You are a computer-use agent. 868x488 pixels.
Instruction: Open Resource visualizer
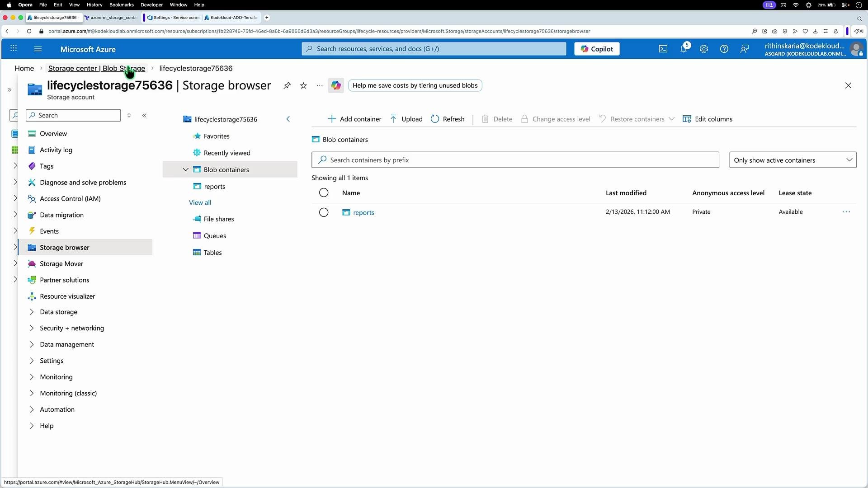(x=67, y=296)
